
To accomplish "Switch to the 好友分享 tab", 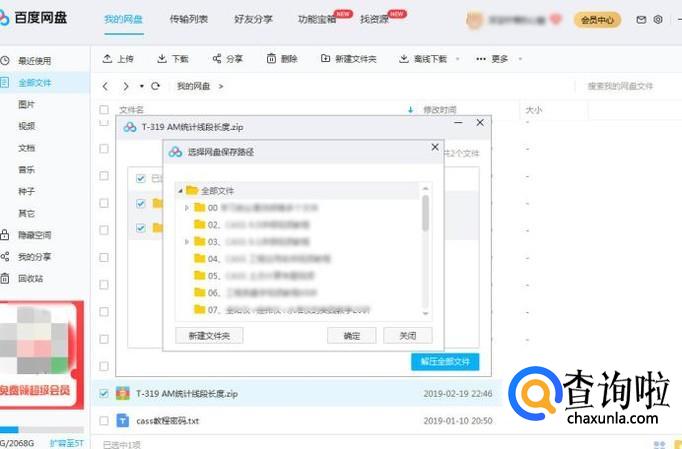I will point(253,19).
